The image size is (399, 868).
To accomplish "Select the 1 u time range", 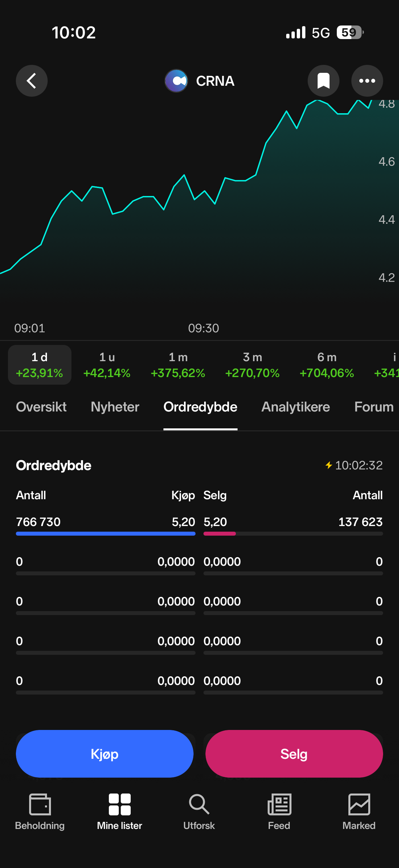I will click(107, 365).
